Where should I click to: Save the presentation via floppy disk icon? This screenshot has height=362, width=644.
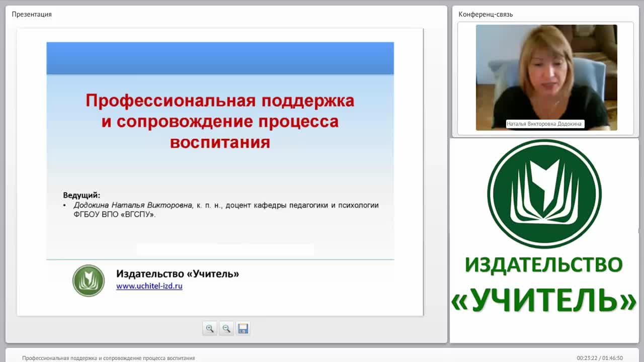[243, 328]
